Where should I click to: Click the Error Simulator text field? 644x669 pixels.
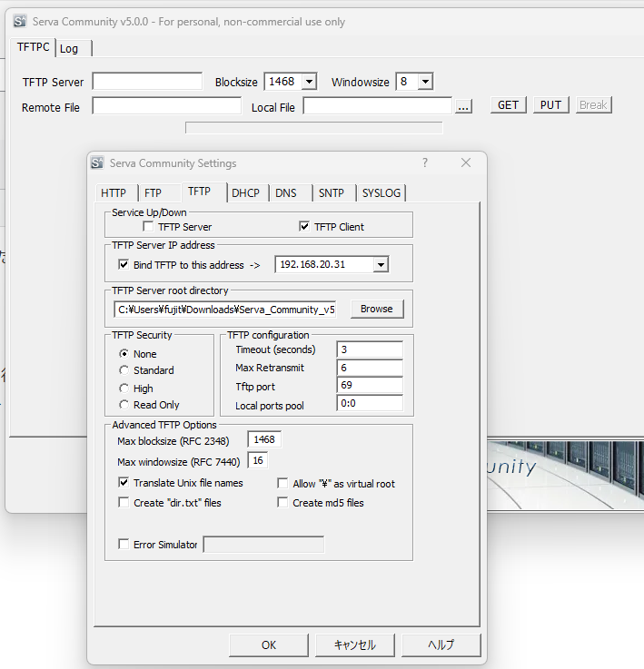pos(263,545)
